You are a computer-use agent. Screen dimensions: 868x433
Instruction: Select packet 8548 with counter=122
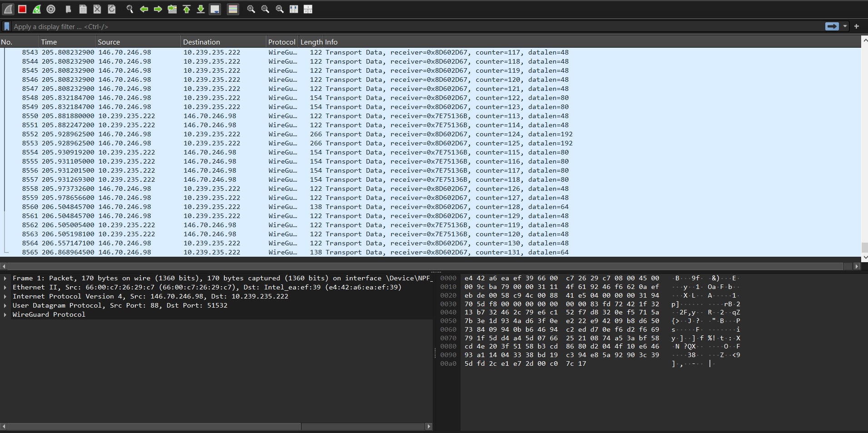[x=430, y=98]
